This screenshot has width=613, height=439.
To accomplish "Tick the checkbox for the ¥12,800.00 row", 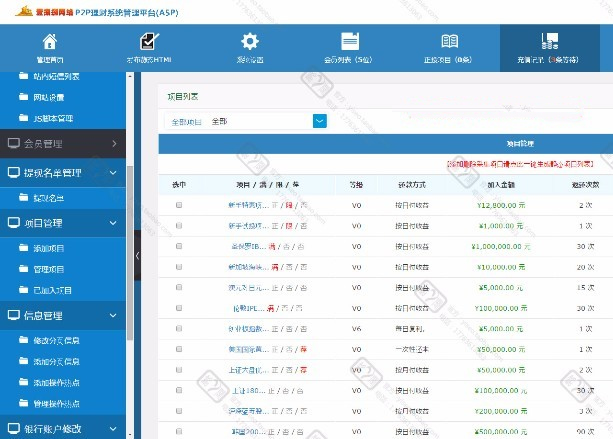I will pyautogui.click(x=179, y=205).
